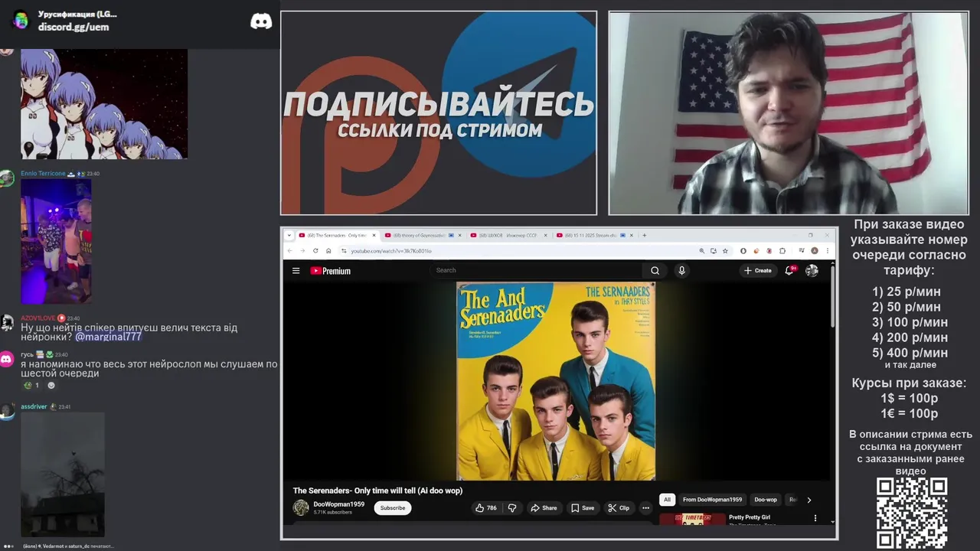Click the Clip button

click(619, 508)
